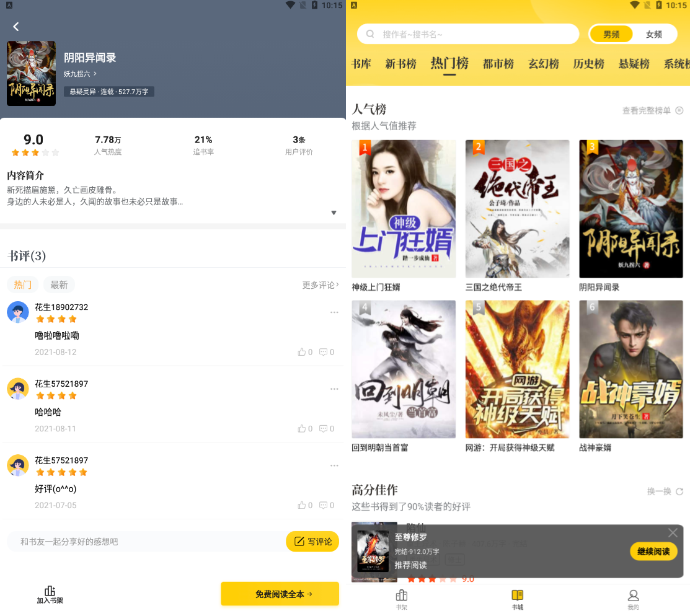Tap the back arrow on book page

click(x=16, y=27)
